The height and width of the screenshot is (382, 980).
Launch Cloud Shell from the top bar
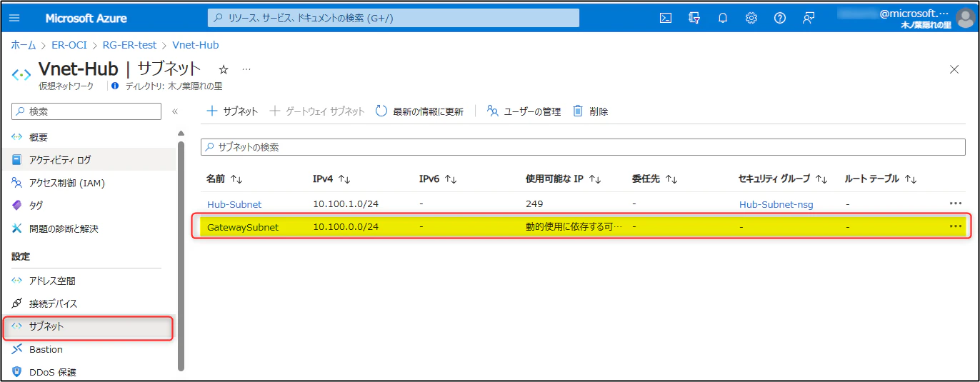click(665, 18)
